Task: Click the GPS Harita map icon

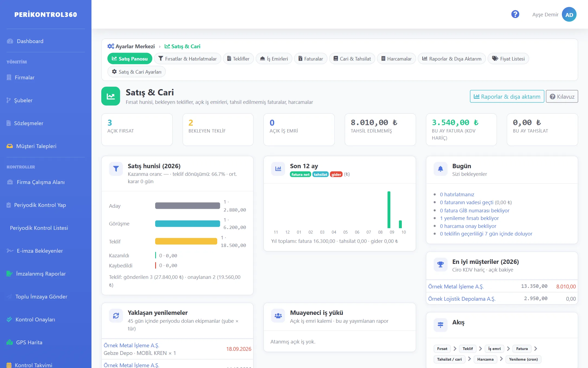Action: tap(10, 342)
